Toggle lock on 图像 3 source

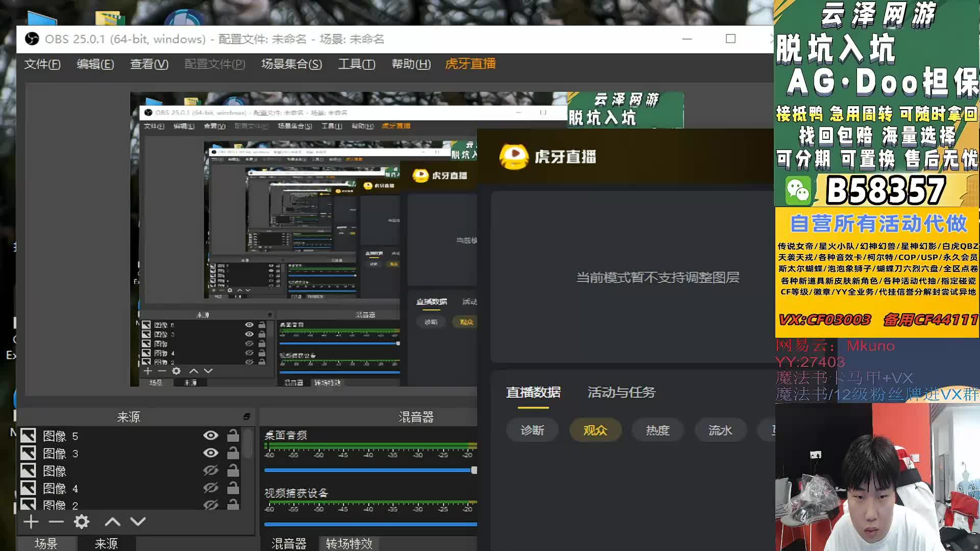click(x=233, y=453)
